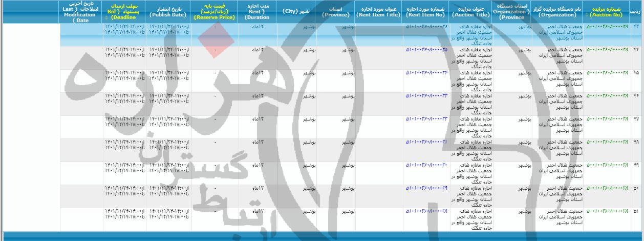Viewport: 644px width, 241px height.
Task: Open rent item number ending in ۳۵ in row ۴۴
Action: point(427,50)
